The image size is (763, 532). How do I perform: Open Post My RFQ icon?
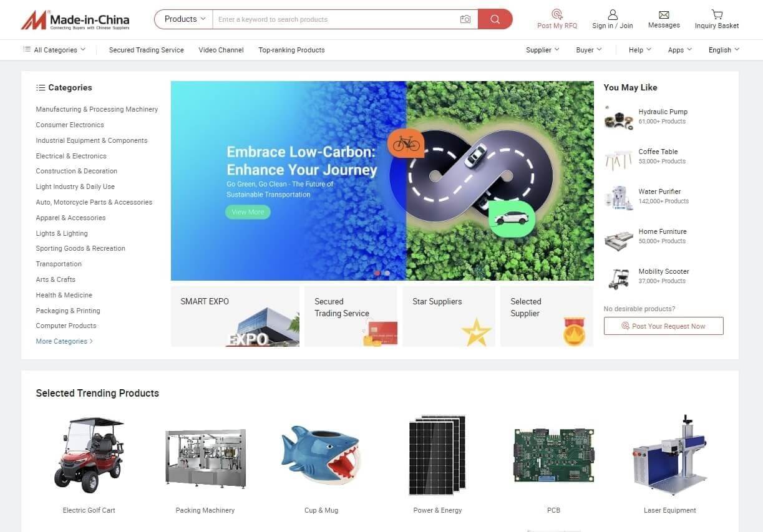pos(557,14)
